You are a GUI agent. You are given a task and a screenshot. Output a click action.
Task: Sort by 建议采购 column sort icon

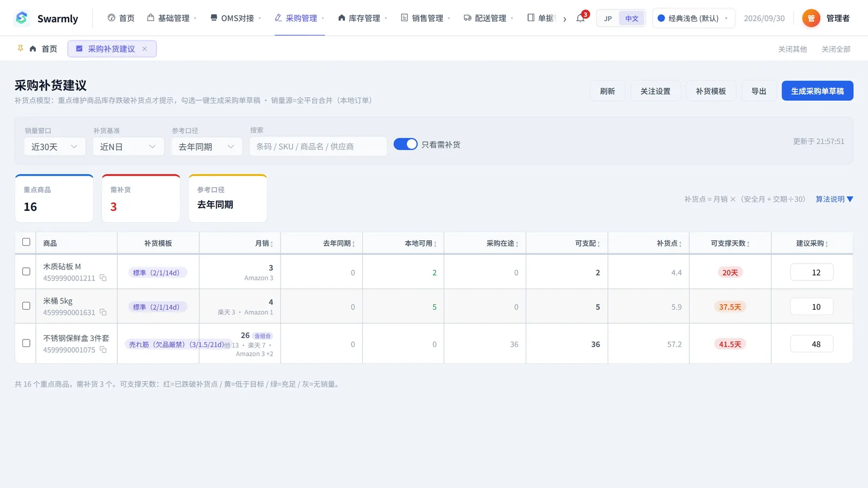(x=827, y=244)
